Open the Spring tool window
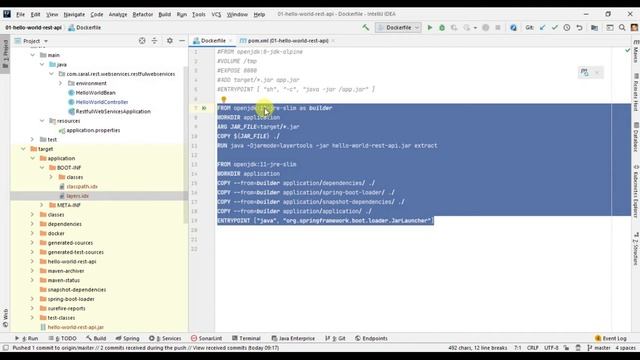This screenshot has width=640, height=360. coord(127,338)
